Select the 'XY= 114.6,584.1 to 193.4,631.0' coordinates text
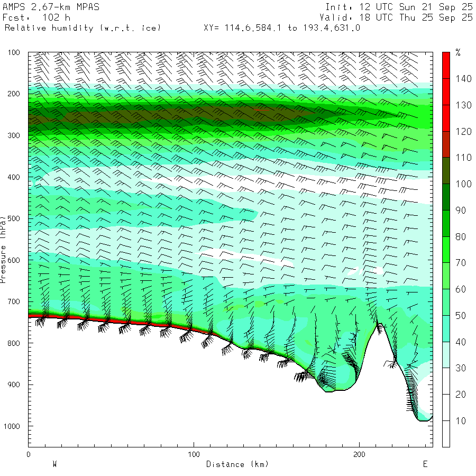The height and width of the screenshot is (476, 476). [x=282, y=28]
